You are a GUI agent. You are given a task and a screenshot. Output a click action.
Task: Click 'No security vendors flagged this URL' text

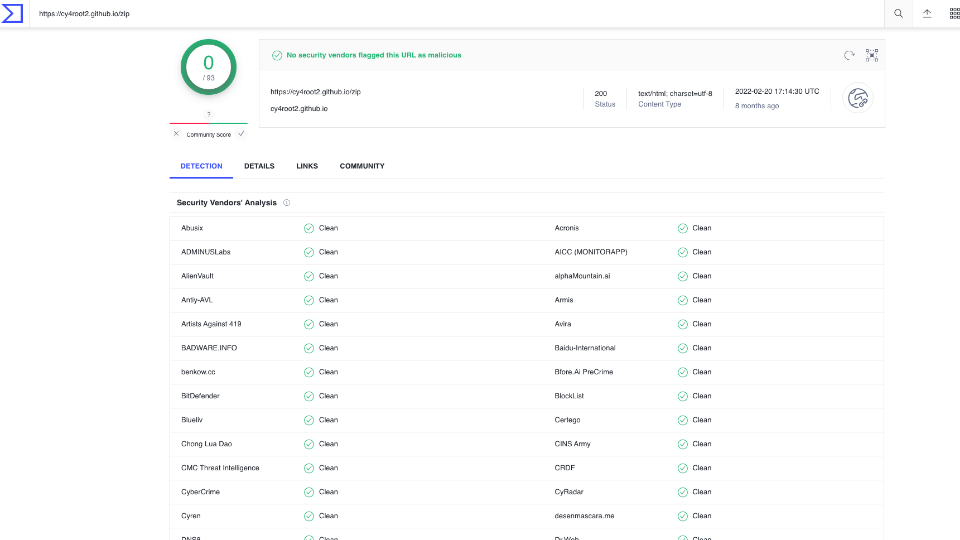(374, 55)
